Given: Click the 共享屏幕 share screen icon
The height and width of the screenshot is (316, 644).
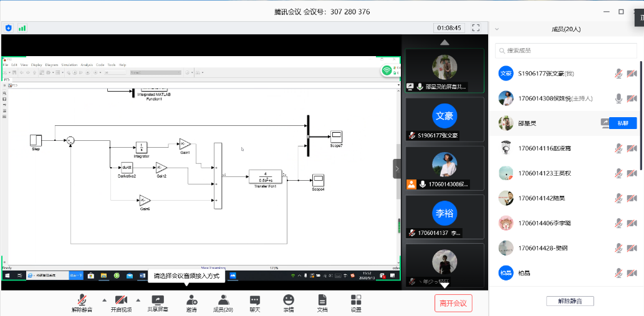Looking at the screenshot, I should coord(157,300).
